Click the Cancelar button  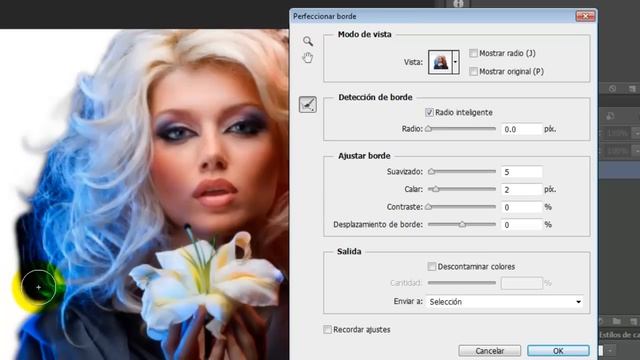point(489,351)
